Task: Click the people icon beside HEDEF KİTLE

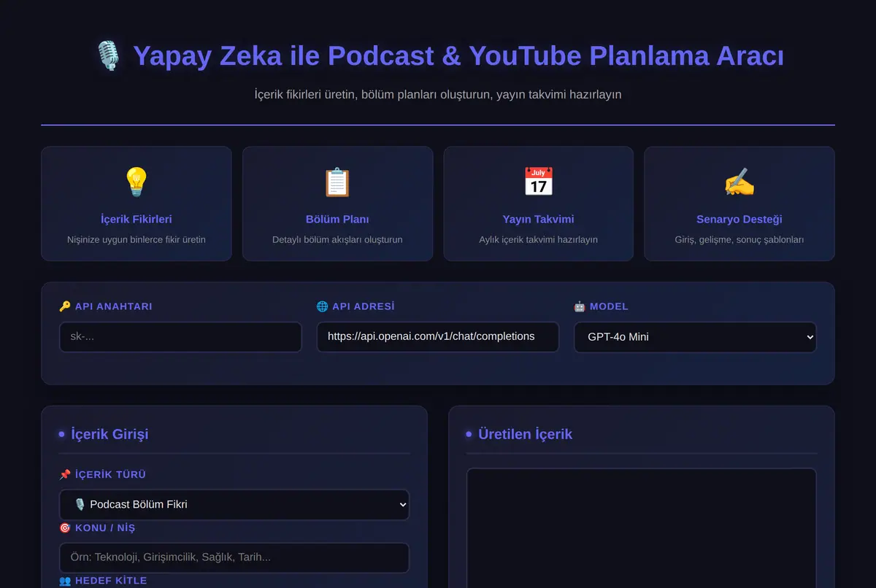Action: point(65,581)
